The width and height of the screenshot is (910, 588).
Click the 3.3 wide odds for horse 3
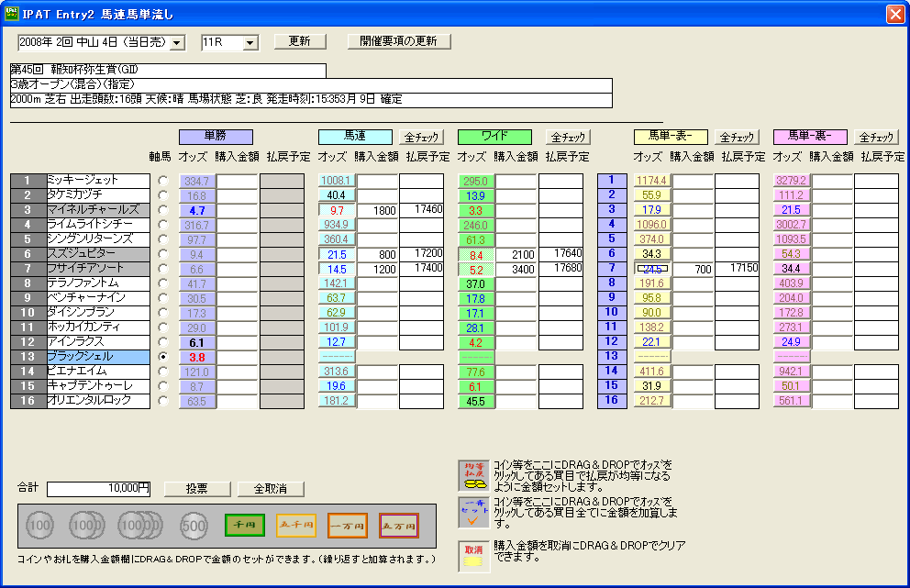[476, 210]
